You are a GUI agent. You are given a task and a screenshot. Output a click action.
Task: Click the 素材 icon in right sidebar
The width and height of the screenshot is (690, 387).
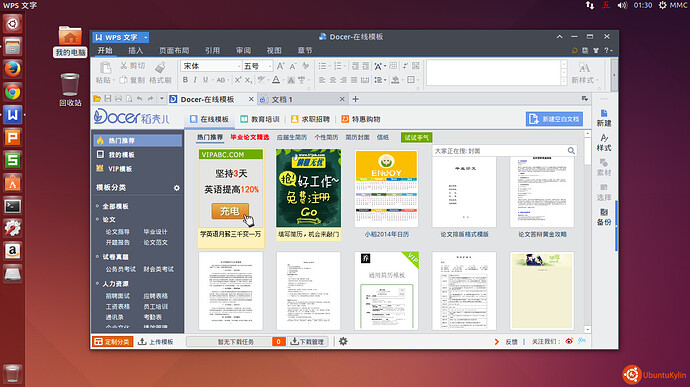(604, 163)
